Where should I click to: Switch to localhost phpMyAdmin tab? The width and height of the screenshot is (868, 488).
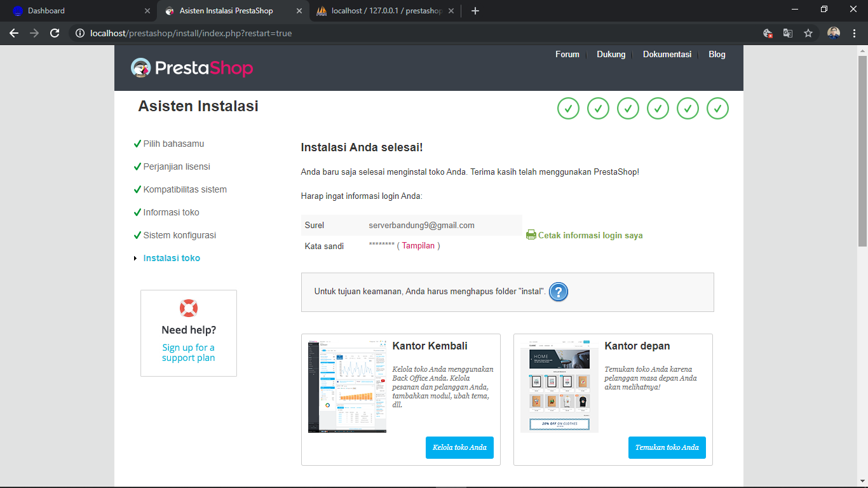tap(384, 11)
